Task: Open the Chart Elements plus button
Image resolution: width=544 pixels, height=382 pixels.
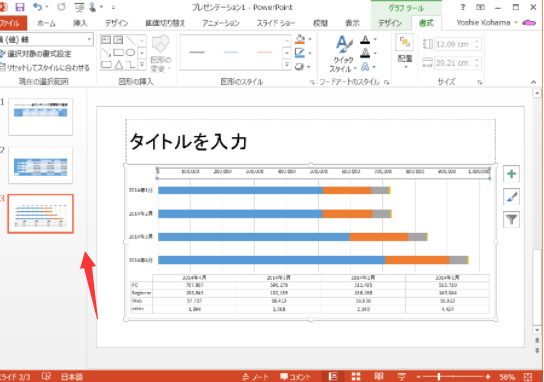Action: [511, 174]
